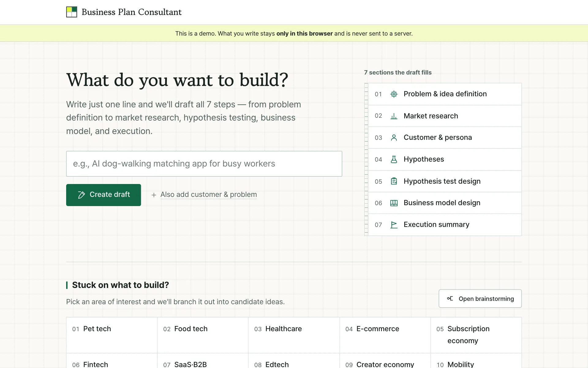Click the demo notice 'only in this browser' text
This screenshot has height=368, width=588.
click(304, 33)
